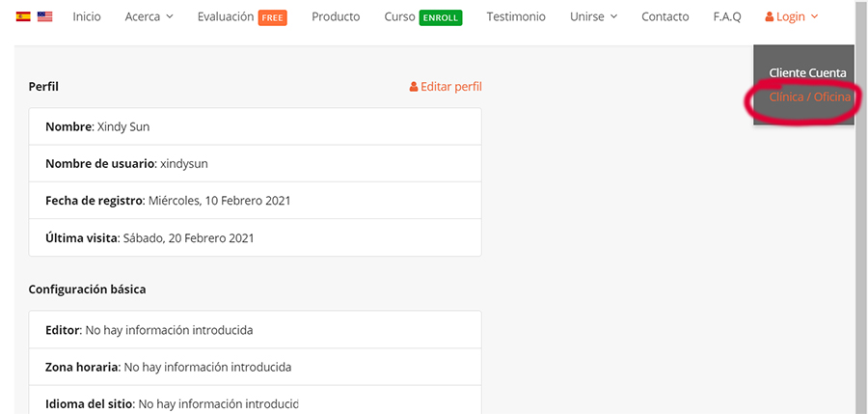The width and height of the screenshot is (868, 414).
Task: Navigate to the Contacto page
Action: click(x=665, y=16)
